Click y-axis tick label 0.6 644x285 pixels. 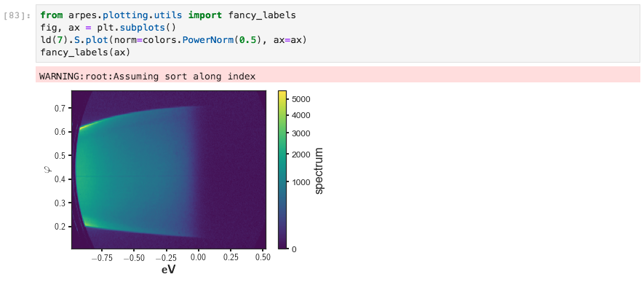[x=60, y=132]
